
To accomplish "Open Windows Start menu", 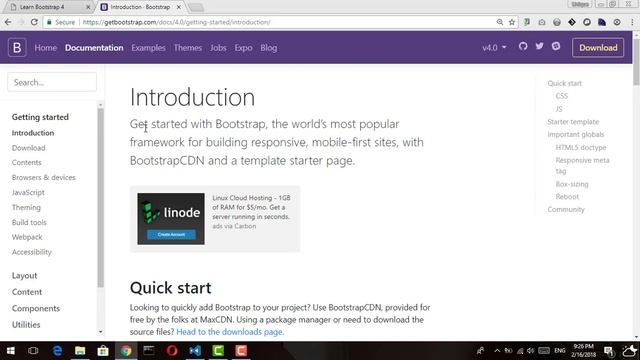I will [11, 351].
